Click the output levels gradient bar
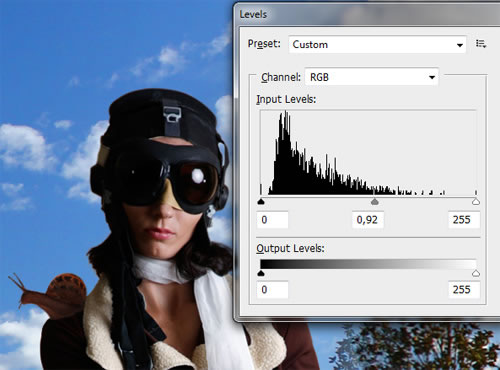This screenshot has width=500, height=370. (368, 264)
